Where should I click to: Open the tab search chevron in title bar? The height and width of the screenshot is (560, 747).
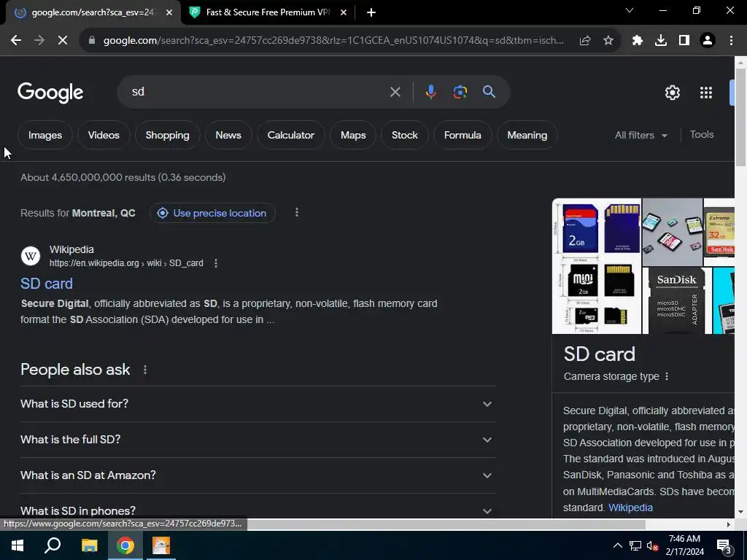630,10
